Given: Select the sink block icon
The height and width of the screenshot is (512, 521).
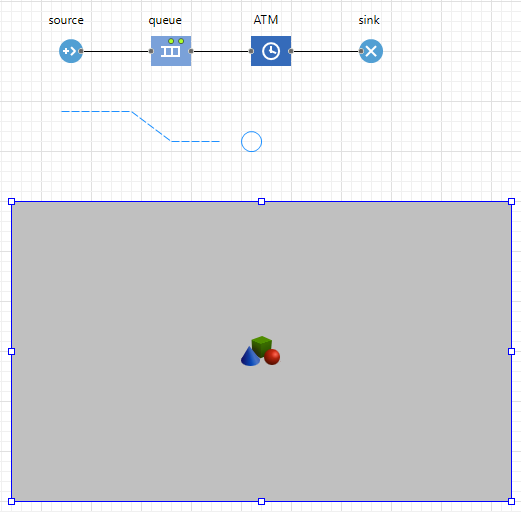Looking at the screenshot, I should click(x=371, y=51).
